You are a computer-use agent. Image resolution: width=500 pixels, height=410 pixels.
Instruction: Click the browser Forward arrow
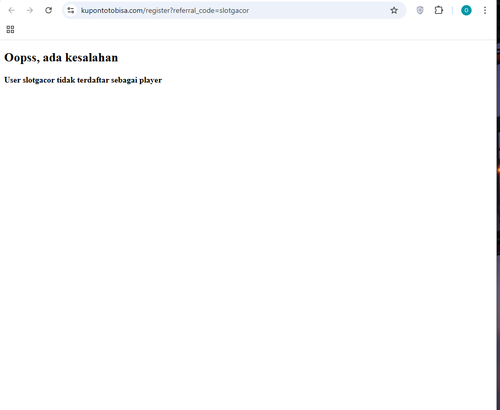point(30,10)
